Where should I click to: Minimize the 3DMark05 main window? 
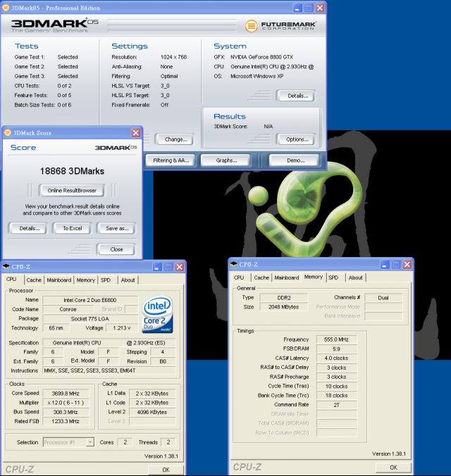pyautogui.click(x=297, y=8)
